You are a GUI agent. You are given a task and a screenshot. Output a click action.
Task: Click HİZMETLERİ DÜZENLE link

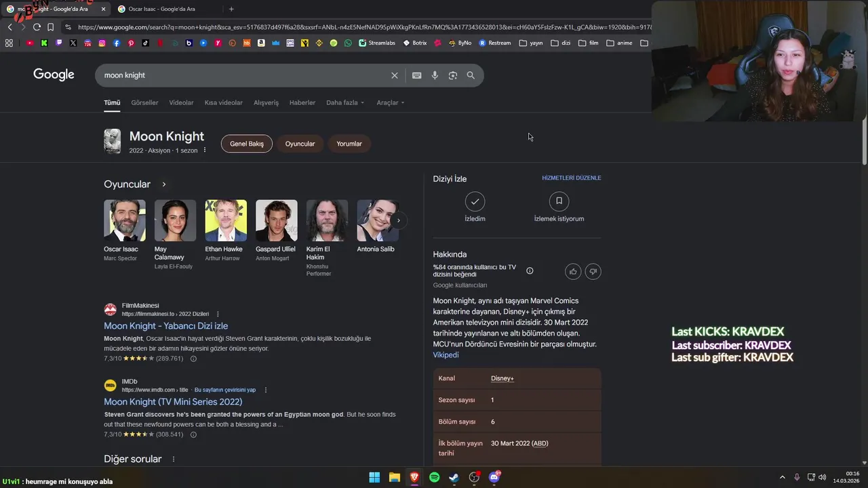point(572,178)
